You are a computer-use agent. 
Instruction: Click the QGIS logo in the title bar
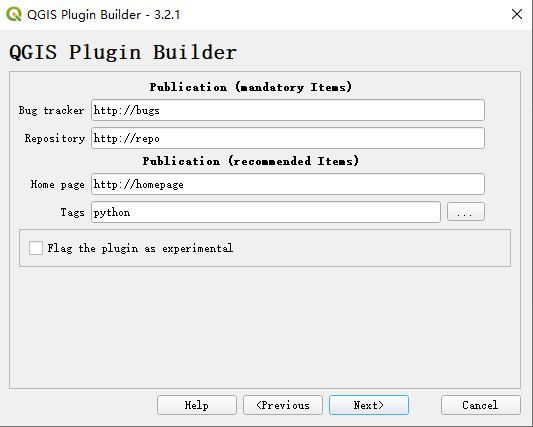(14, 14)
